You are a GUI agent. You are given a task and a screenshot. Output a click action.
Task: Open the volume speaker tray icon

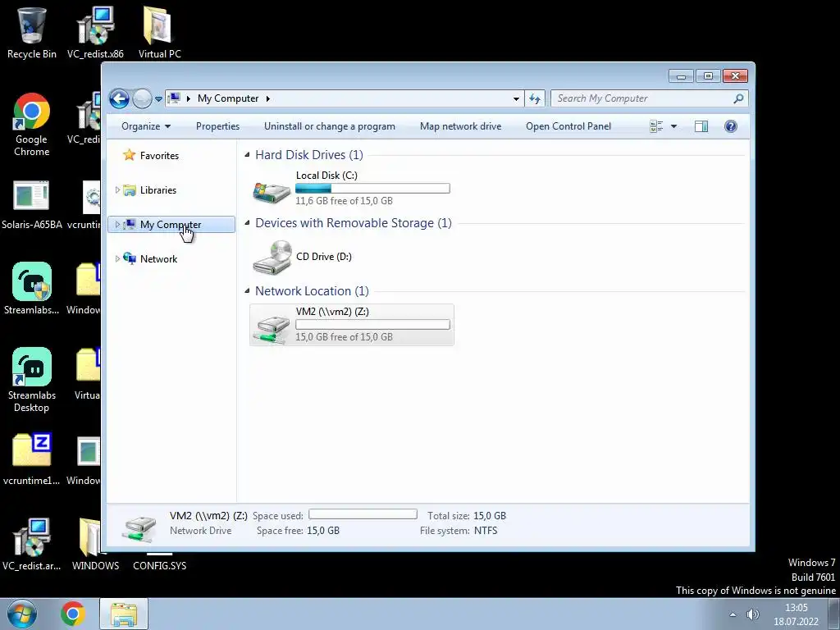753,614
